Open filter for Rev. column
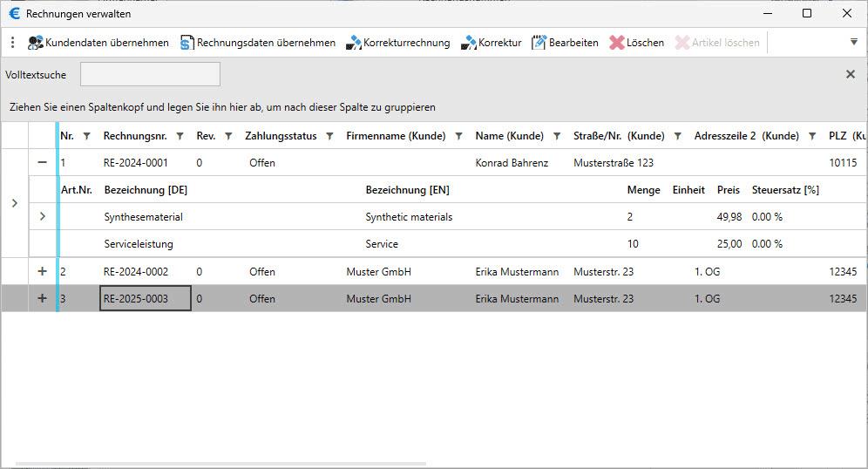The width and height of the screenshot is (868, 469). point(228,136)
